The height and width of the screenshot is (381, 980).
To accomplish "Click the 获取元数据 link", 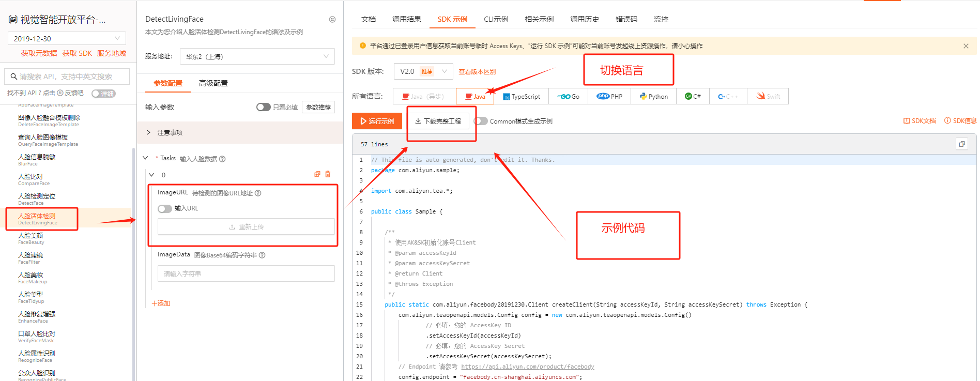I will tap(39, 53).
